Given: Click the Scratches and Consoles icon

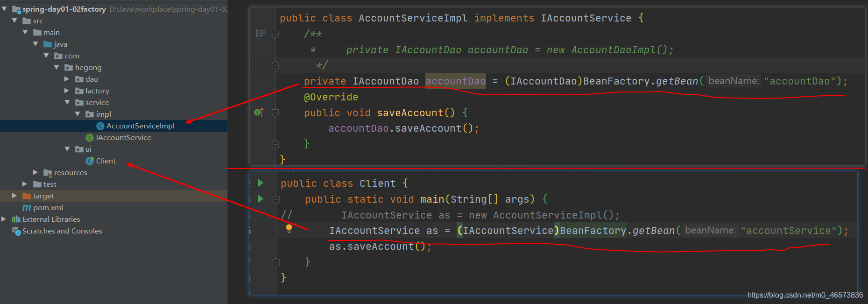Looking at the screenshot, I should click(x=16, y=231).
